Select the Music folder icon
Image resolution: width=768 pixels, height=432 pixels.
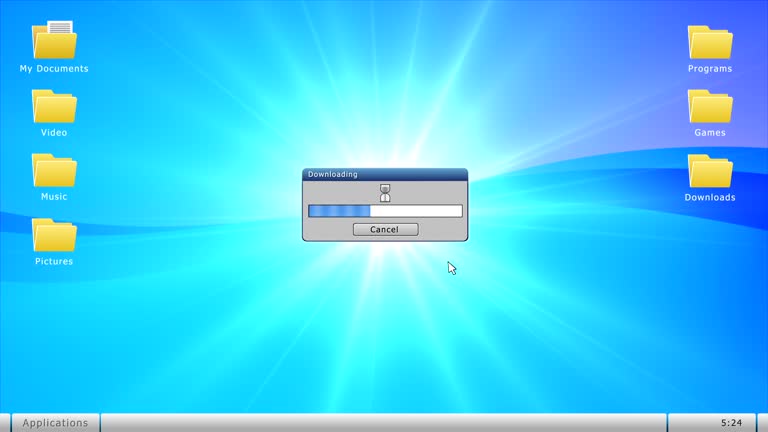click(x=54, y=170)
